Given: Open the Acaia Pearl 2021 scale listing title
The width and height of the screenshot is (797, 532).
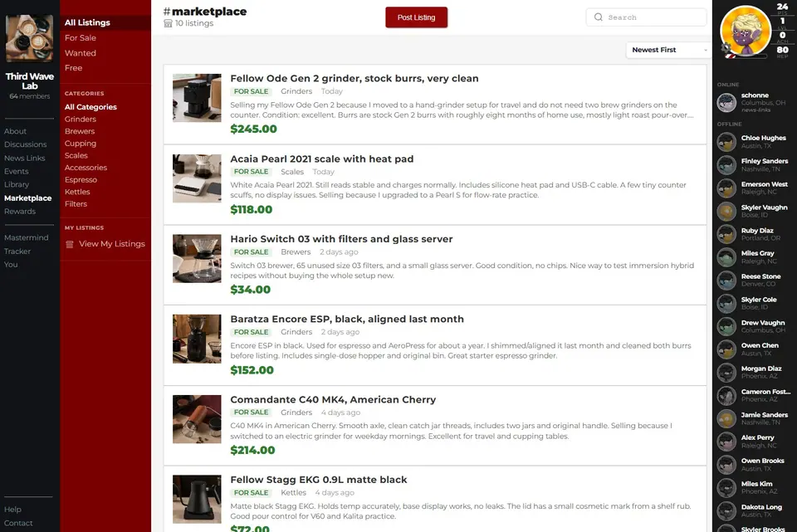Looking at the screenshot, I should [x=322, y=159].
